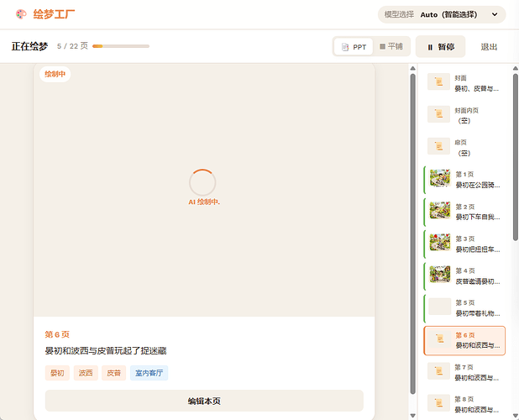Click the 绘制中 status badge
519x420 pixels.
[x=55, y=74]
